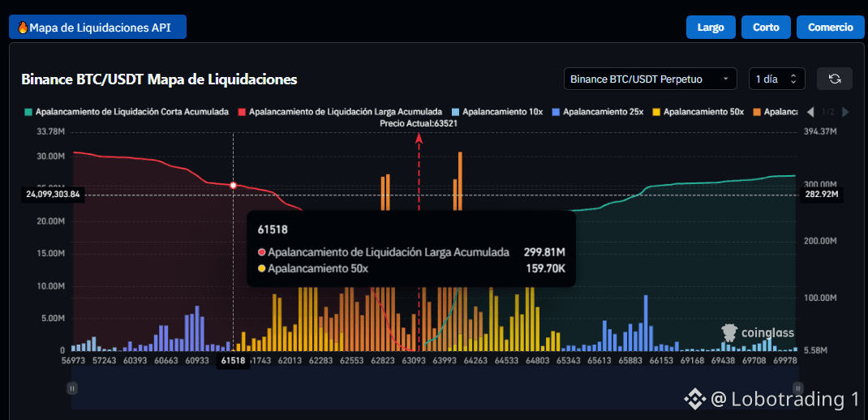Toggle Liquidación Corta Acumulada legend series
The image size is (868, 420).
point(127,112)
